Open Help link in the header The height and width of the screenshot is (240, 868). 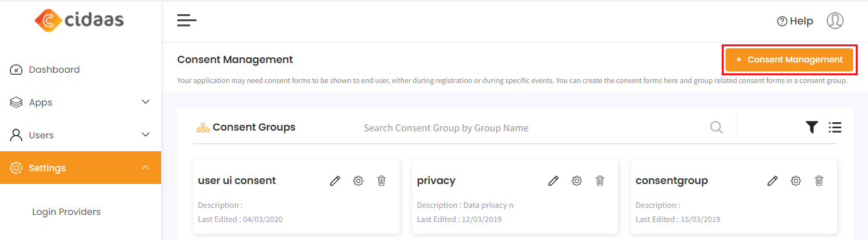coord(795,21)
